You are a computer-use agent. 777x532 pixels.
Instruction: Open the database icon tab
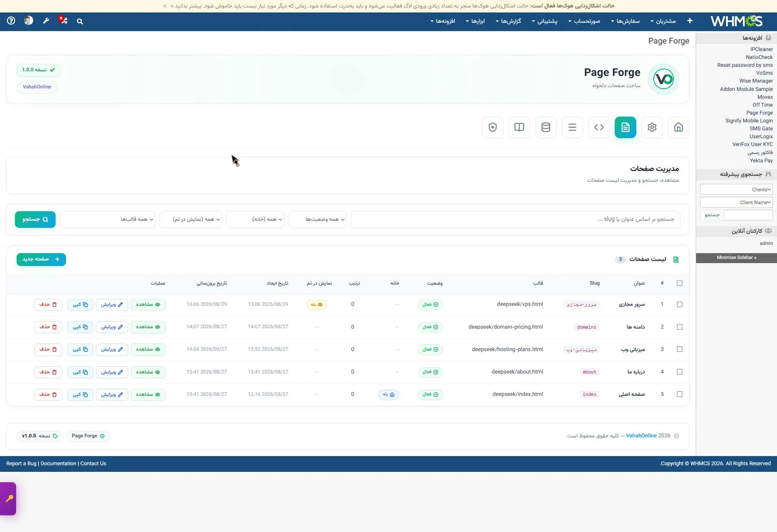[x=545, y=127]
